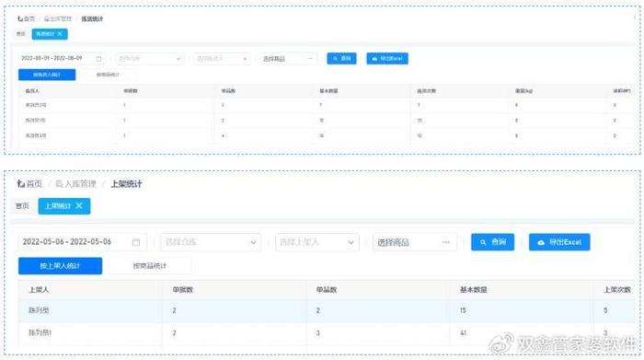Screen dimensions: 644x360
Task: Click the date range field in 拣货统计 panel
Action: (62, 59)
